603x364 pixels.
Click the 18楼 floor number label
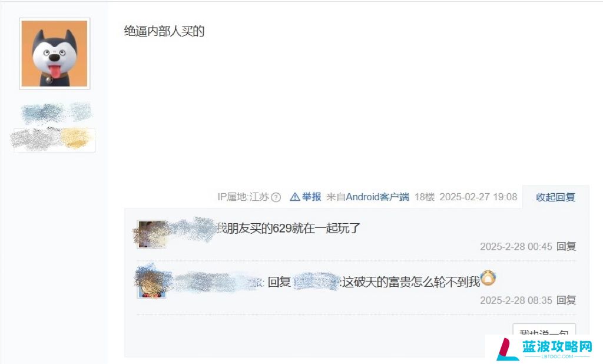[x=425, y=197]
